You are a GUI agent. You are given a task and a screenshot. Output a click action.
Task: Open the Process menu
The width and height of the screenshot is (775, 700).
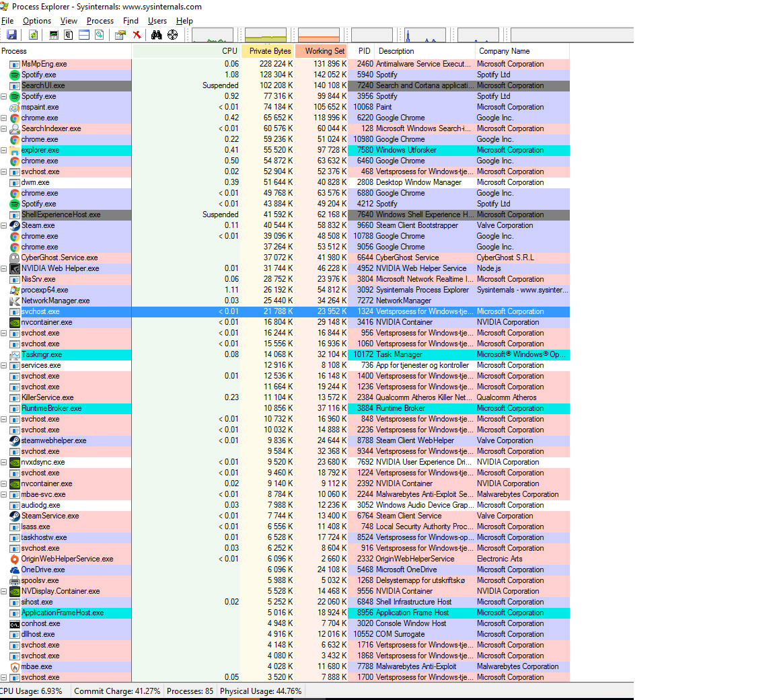(100, 21)
